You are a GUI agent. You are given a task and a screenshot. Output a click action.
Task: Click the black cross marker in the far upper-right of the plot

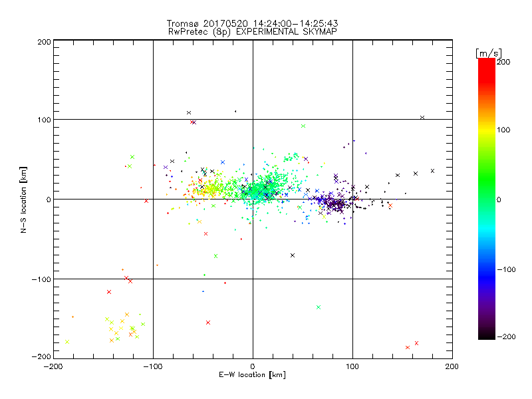[422, 118]
